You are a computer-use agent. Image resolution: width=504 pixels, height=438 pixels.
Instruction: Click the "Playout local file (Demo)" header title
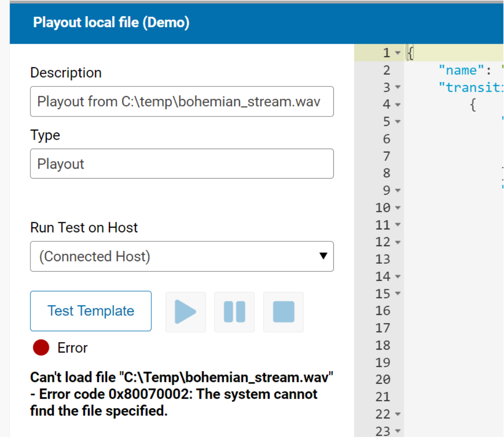111,22
